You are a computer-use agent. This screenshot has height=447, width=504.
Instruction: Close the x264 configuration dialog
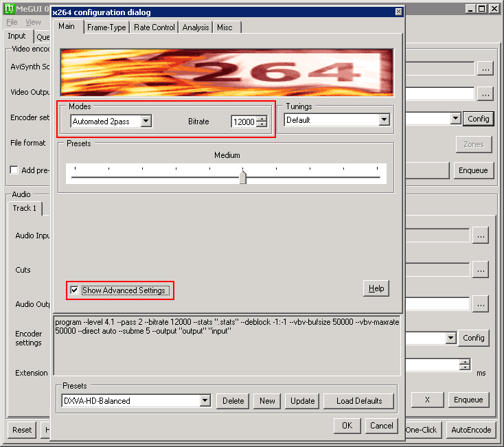tap(398, 12)
